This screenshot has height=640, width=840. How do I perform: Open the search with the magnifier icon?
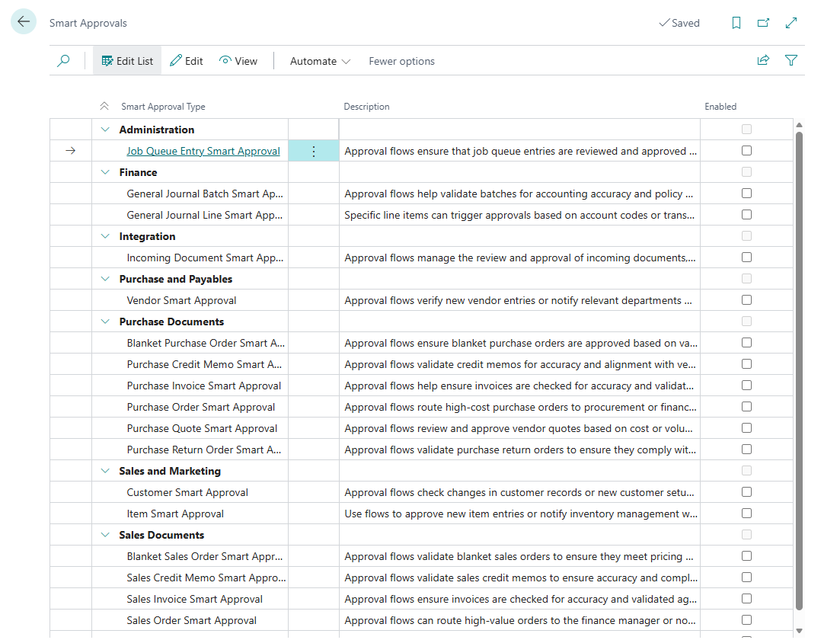click(x=63, y=59)
